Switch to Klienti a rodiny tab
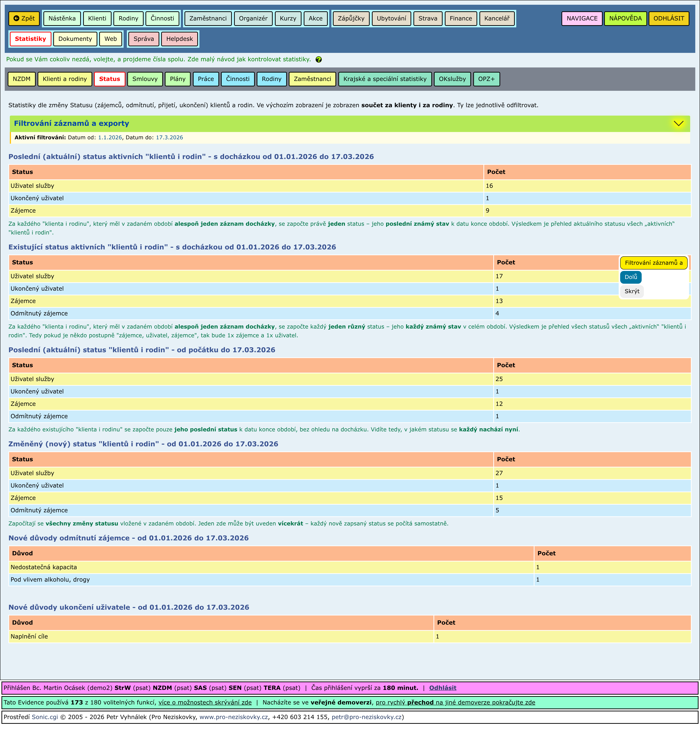 pyautogui.click(x=65, y=79)
